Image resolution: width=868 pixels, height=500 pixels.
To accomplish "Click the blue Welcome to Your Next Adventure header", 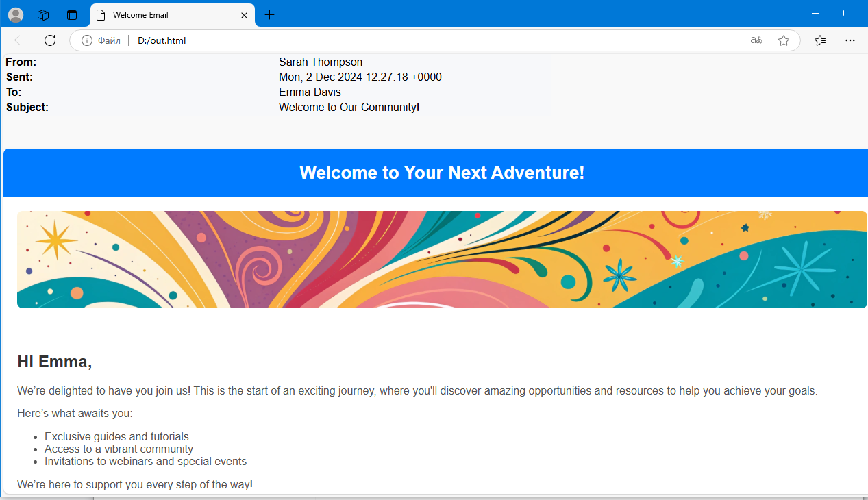I will [442, 173].
